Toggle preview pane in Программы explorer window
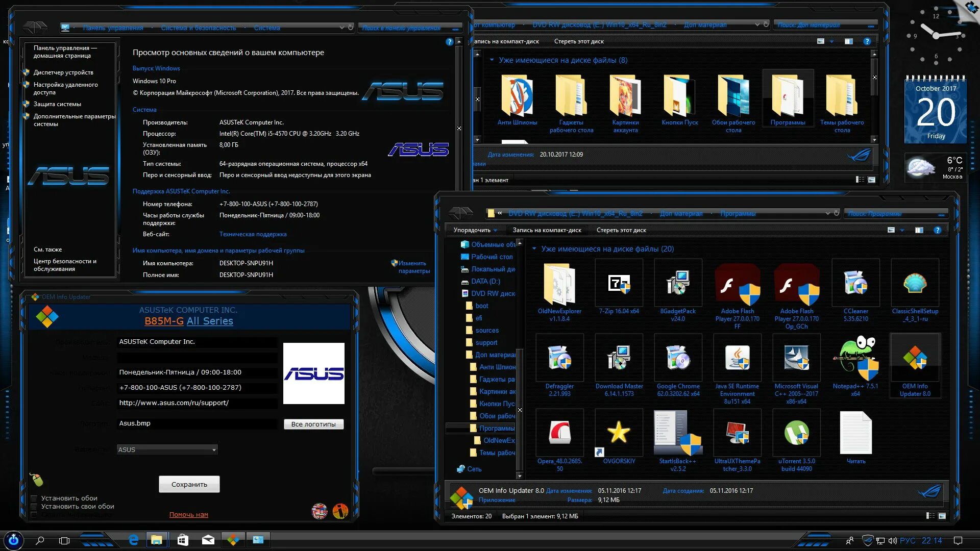 pos(919,230)
